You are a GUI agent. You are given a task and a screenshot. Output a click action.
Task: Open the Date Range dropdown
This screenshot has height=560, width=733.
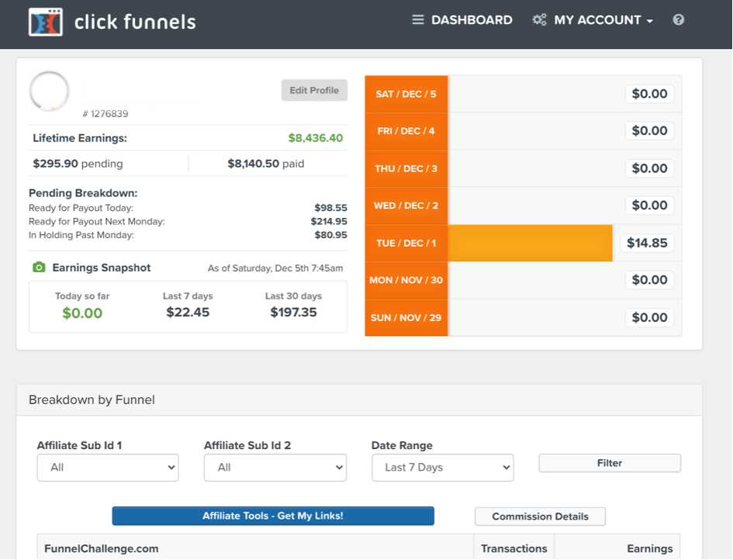pyautogui.click(x=443, y=468)
